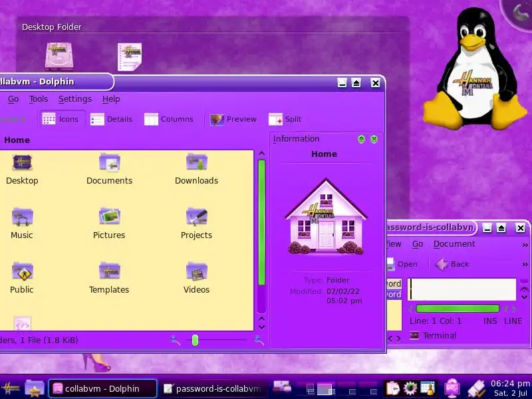Viewport: 532px width, 399px height.
Task: Toggle Split view in Dolphin
Action: point(285,119)
